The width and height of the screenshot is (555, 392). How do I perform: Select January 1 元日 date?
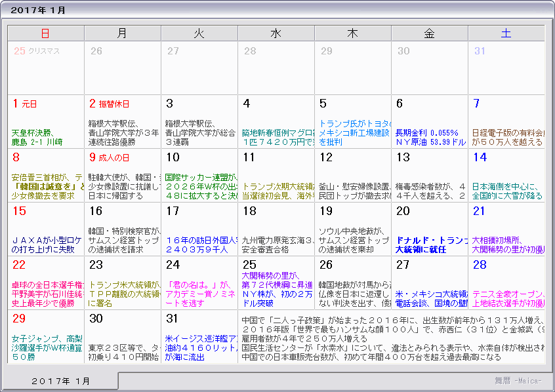point(24,104)
